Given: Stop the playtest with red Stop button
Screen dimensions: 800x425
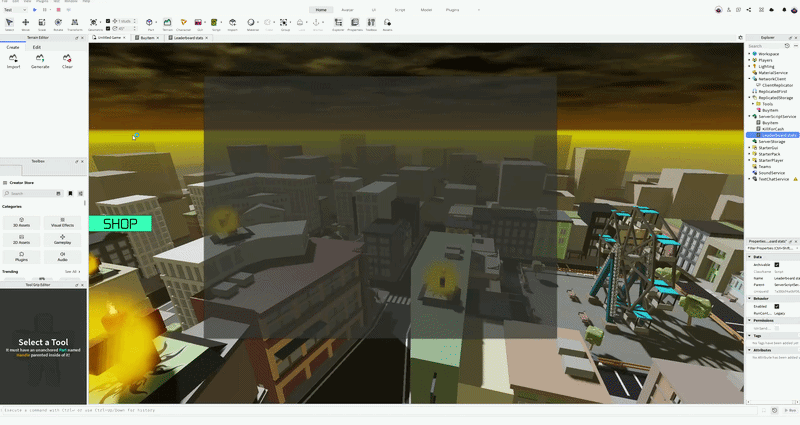Looking at the screenshot, I should pos(58,10).
